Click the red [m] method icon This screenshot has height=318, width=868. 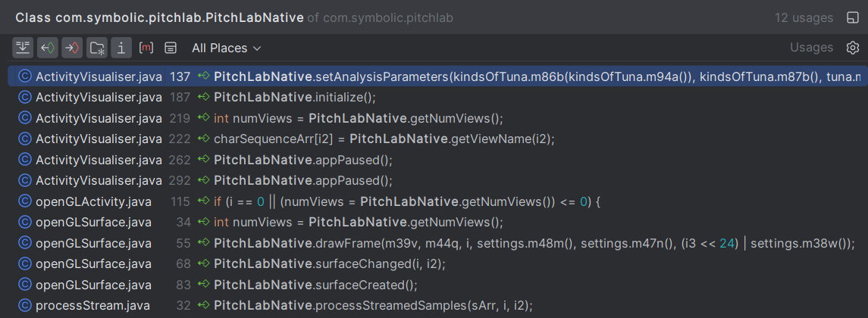click(146, 48)
